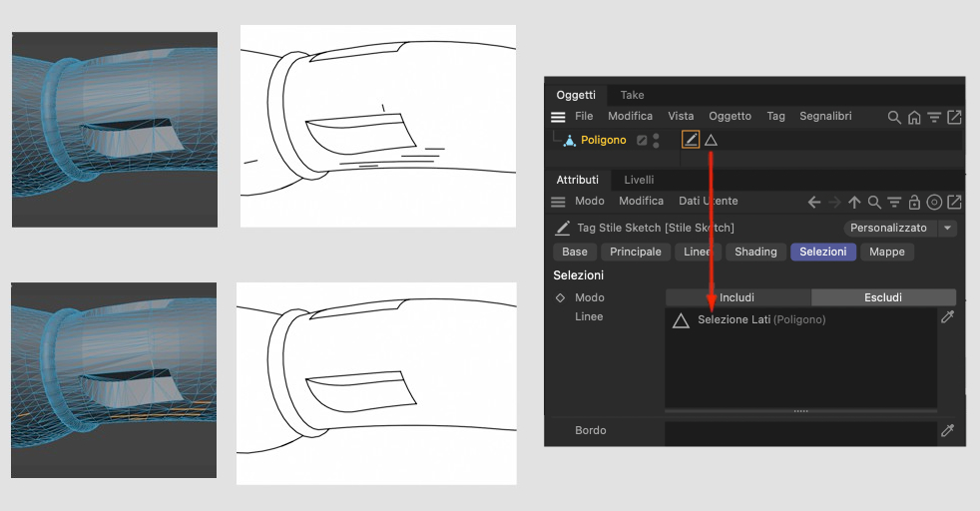Click search icon in Objects panel
This screenshot has width=980, height=511.
(894, 117)
